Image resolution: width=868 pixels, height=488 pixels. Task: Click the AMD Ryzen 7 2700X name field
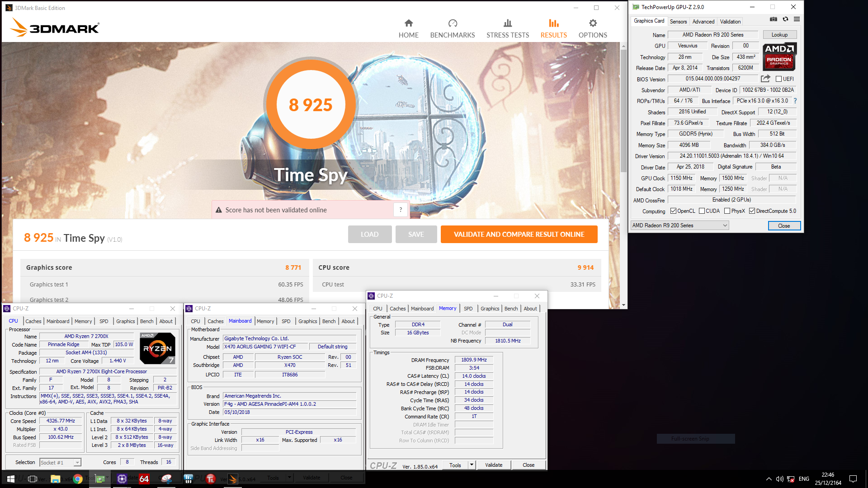click(86, 336)
